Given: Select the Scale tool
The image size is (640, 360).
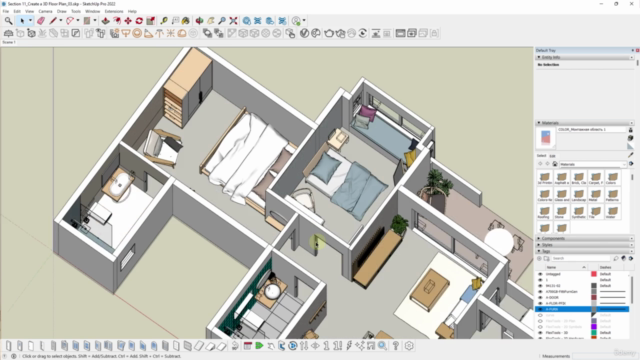Looking at the screenshot, I should pos(151,21).
